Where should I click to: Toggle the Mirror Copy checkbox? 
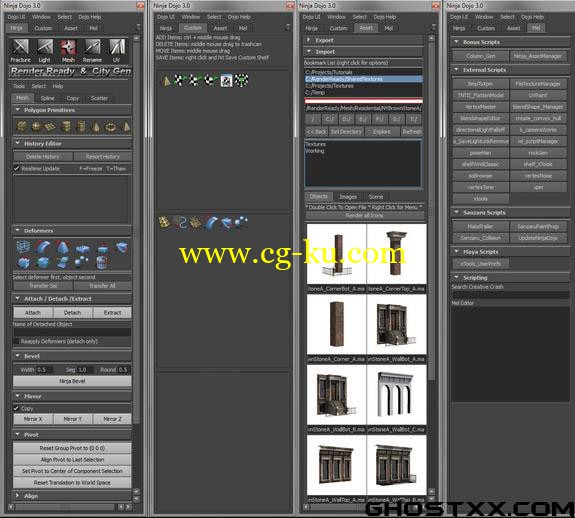point(17,408)
